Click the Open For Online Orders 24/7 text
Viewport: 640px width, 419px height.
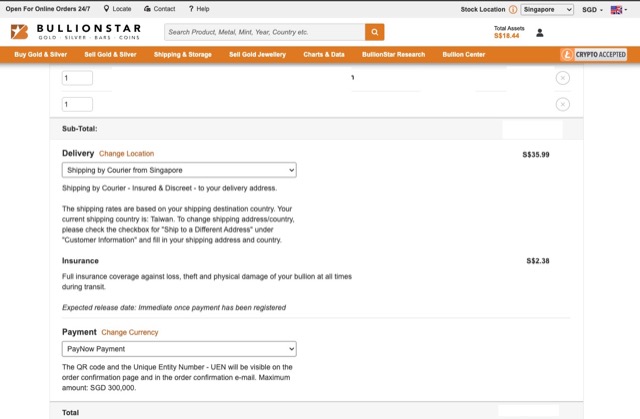pyautogui.click(x=48, y=9)
